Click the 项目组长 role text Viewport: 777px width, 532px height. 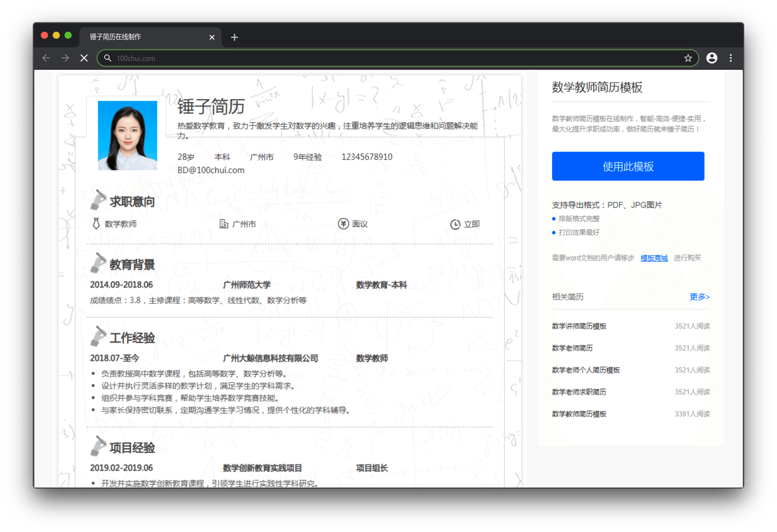coord(372,468)
